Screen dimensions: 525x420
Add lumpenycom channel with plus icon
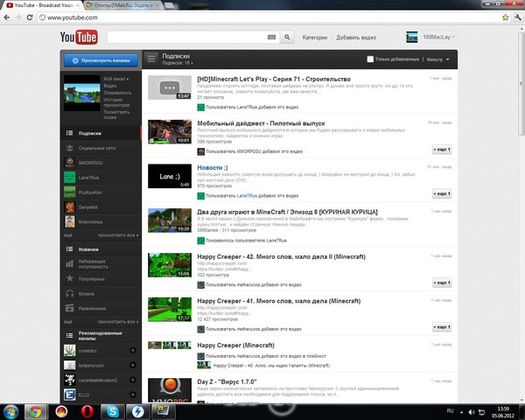[x=133, y=365]
